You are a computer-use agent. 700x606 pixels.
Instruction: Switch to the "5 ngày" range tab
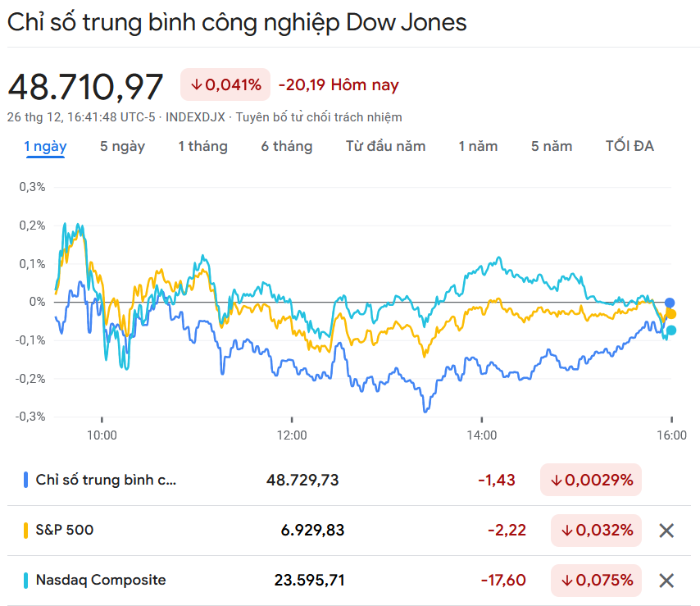point(122,147)
